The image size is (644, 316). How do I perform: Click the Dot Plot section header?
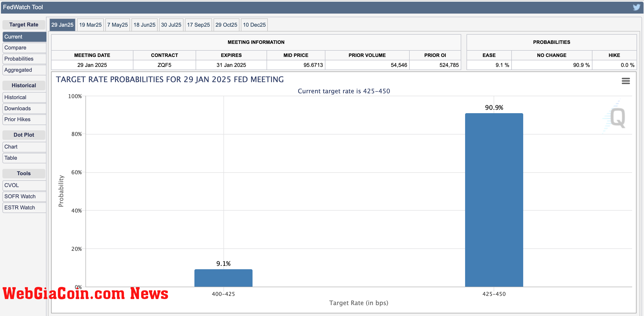tap(24, 135)
